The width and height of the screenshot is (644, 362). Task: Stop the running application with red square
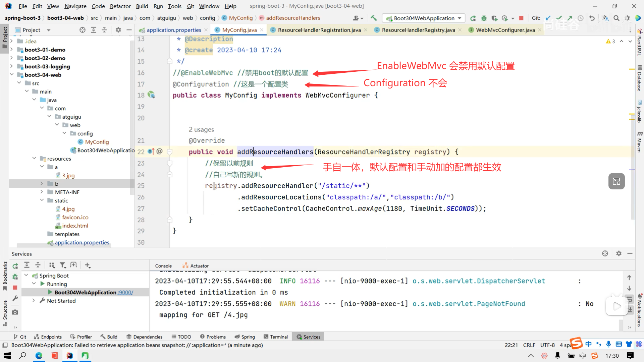coord(521,18)
